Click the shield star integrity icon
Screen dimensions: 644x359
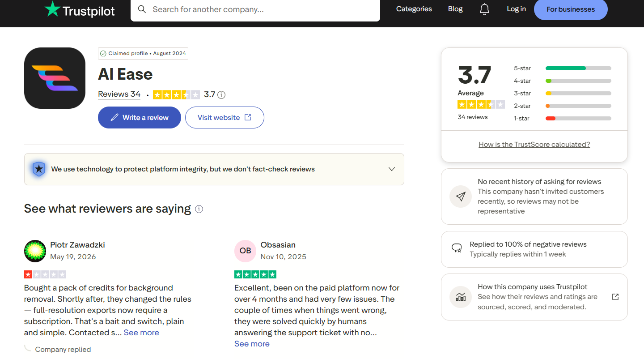[39, 169]
